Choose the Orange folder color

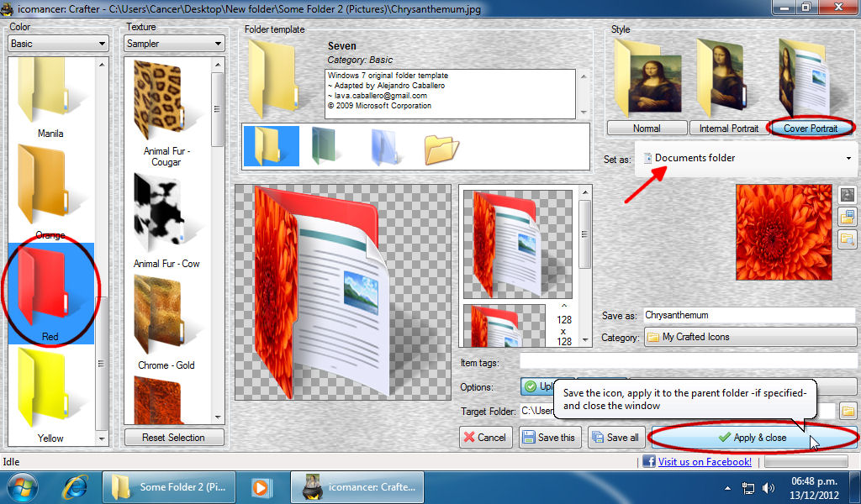[50, 192]
